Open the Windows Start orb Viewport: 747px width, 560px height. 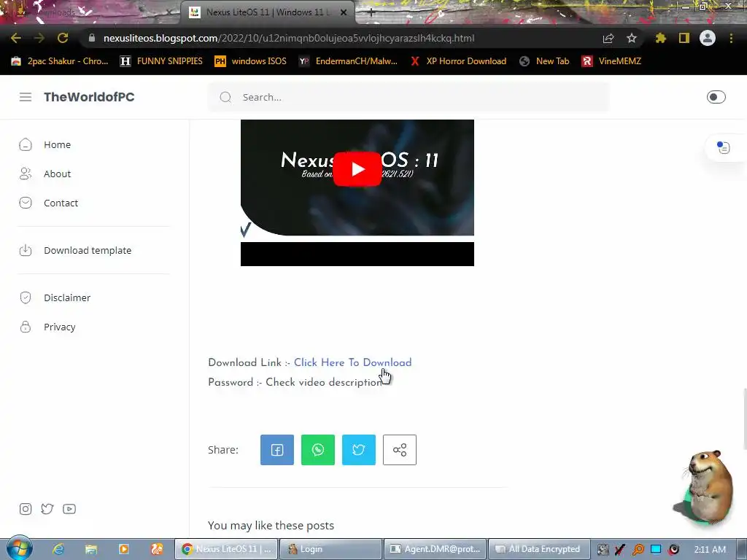point(19,548)
